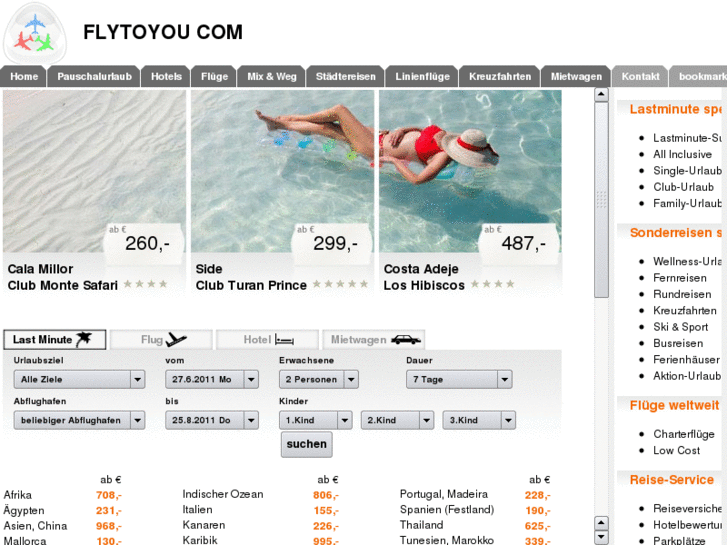Open Club Turan Prince hotel link
This screenshot has width=727, height=545.
coord(251,285)
